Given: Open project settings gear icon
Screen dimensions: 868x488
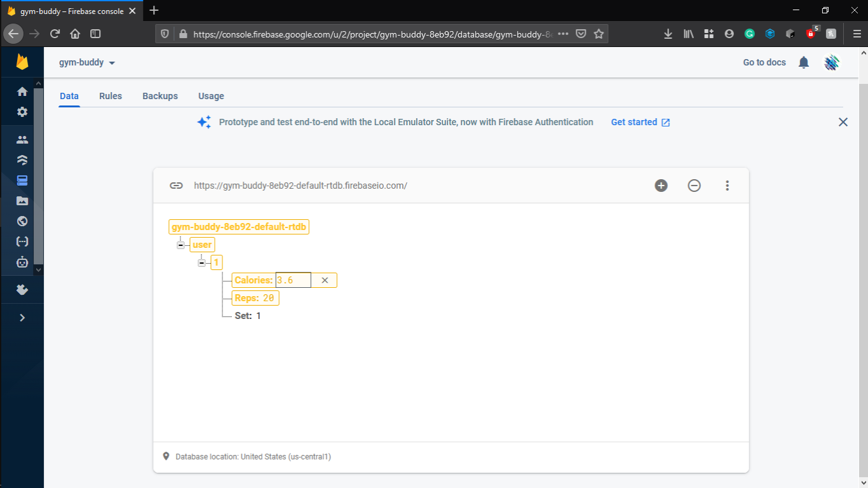Looking at the screenshot, I should [22, 112].
